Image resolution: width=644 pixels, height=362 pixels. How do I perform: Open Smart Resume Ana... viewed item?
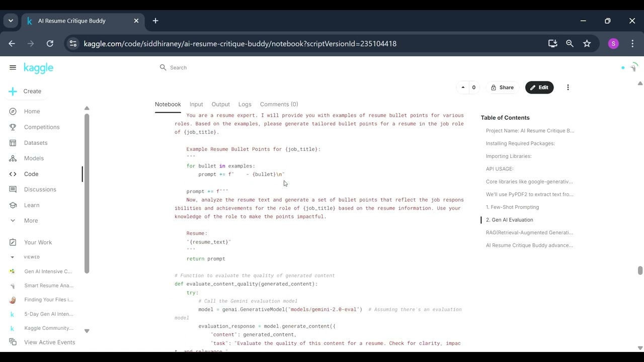coord(48,286)
